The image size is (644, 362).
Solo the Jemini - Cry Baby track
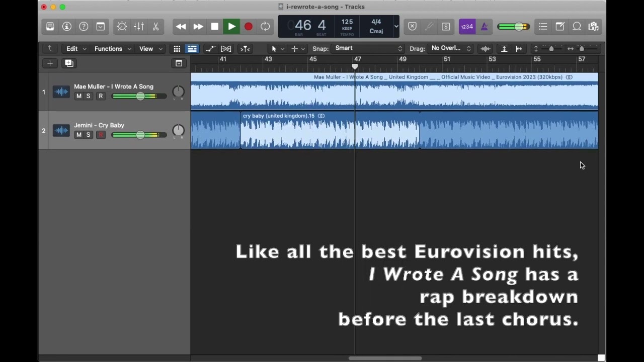pyautogui.click(x=88, y=135)
